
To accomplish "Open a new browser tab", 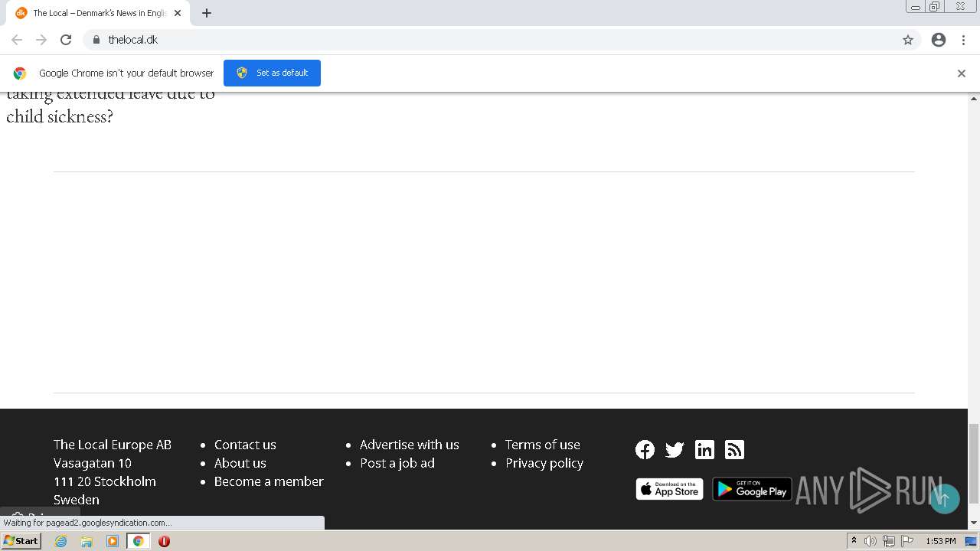I will point(207,13).
